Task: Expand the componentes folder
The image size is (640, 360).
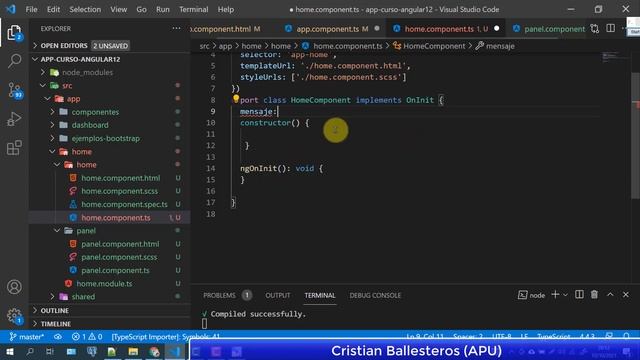Action: [52, 112]
